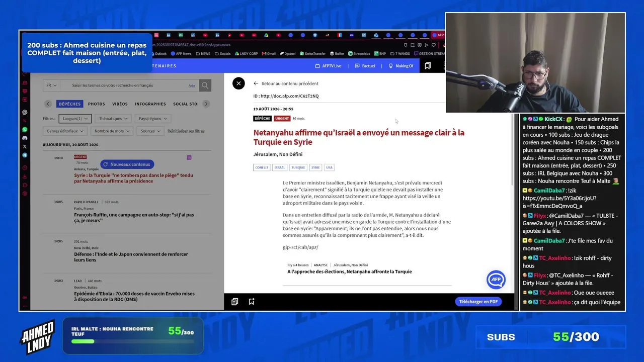
Task: Open ChatGPT icon in browser sidebar
Action: tap(25, 112)
